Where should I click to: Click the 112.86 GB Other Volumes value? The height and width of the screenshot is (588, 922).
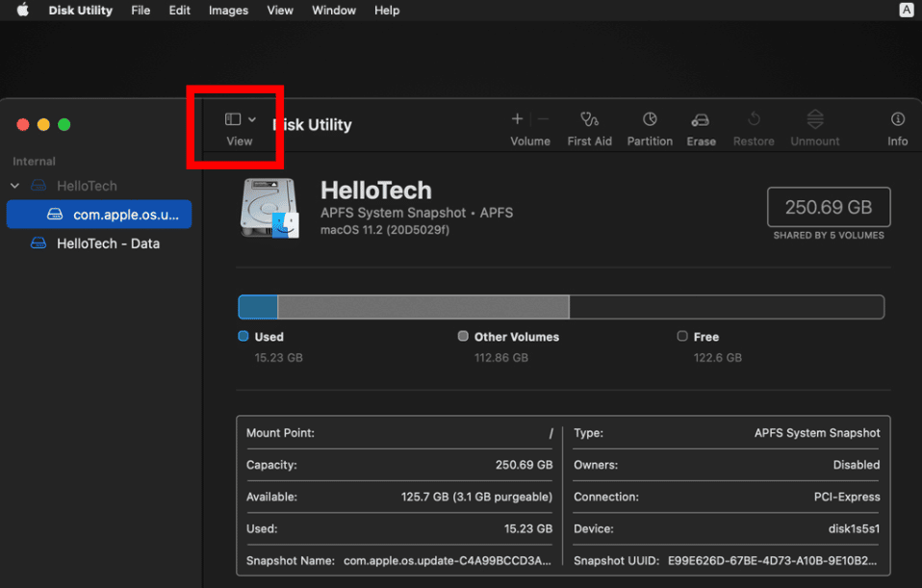click(x=501, y=357)
